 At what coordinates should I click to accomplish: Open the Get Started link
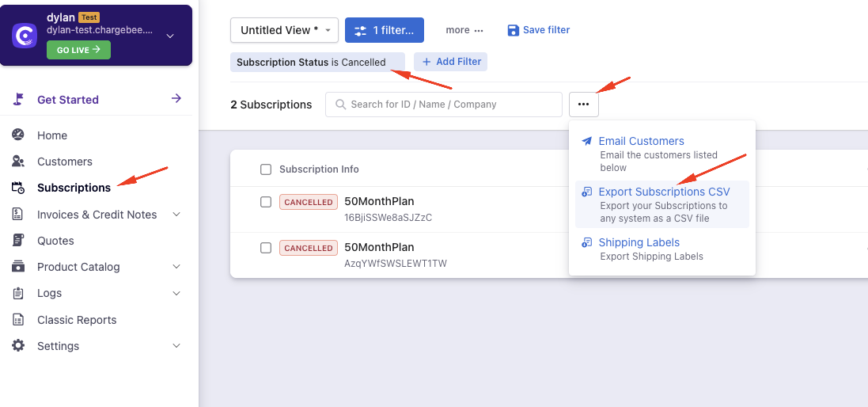[68, 100]
